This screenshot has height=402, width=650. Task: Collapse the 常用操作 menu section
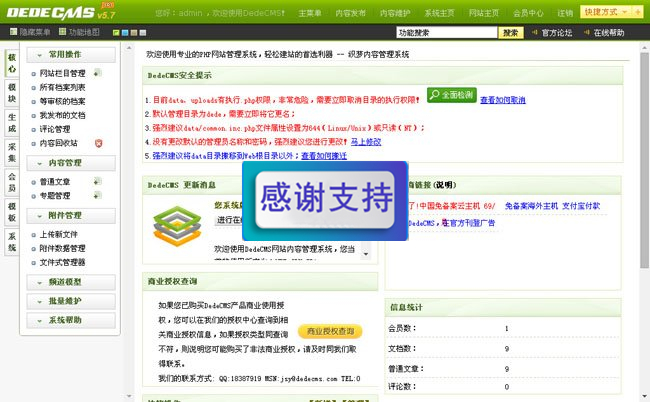pyautogui.click(x=71, y=55)
